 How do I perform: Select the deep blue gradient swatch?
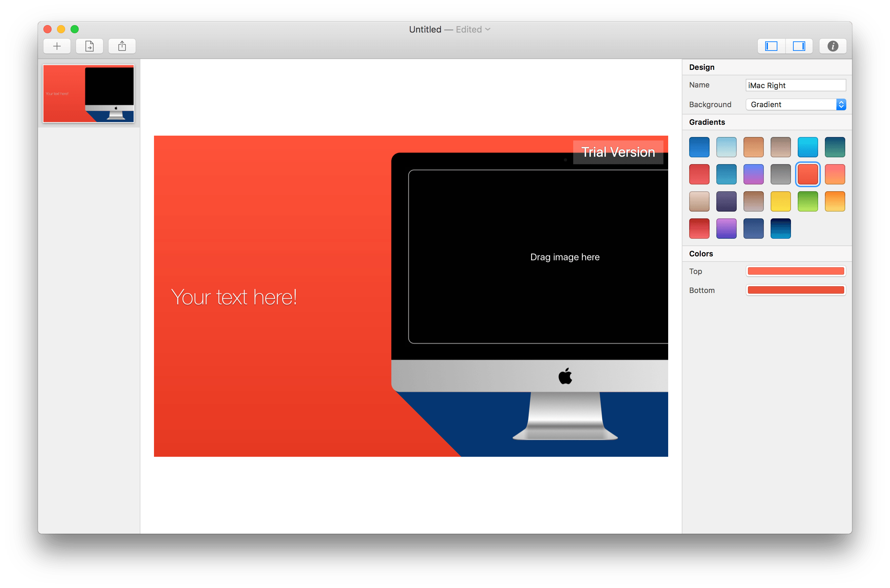coord(699,147)
